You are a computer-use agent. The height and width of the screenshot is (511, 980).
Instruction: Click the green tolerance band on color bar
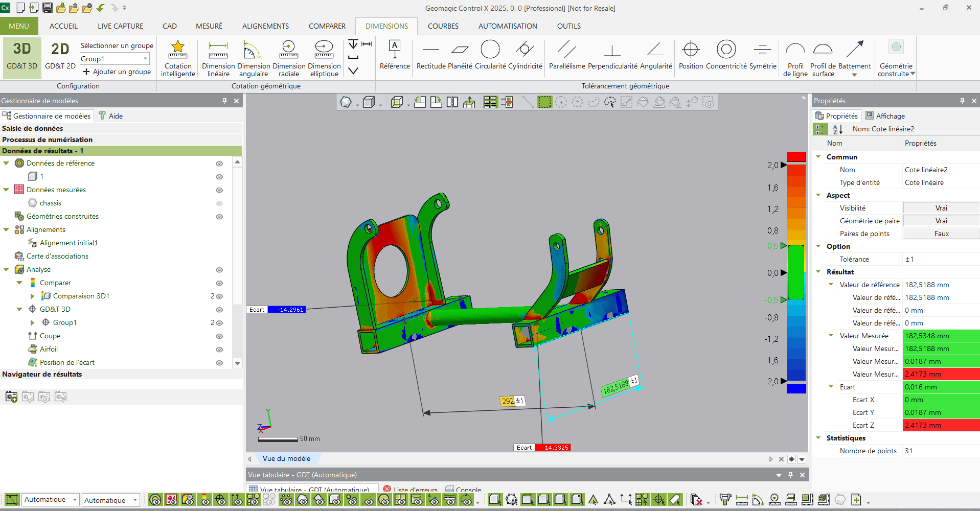pyautogui.click(x=796, y=272)
